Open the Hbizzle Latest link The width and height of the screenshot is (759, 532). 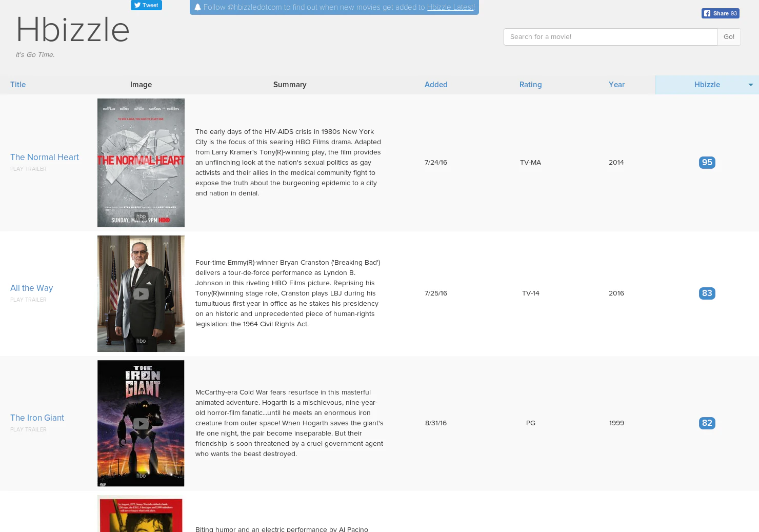coord(451,7)
